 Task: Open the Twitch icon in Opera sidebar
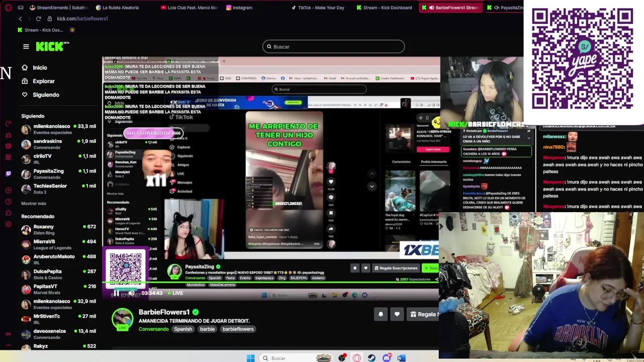8,173
